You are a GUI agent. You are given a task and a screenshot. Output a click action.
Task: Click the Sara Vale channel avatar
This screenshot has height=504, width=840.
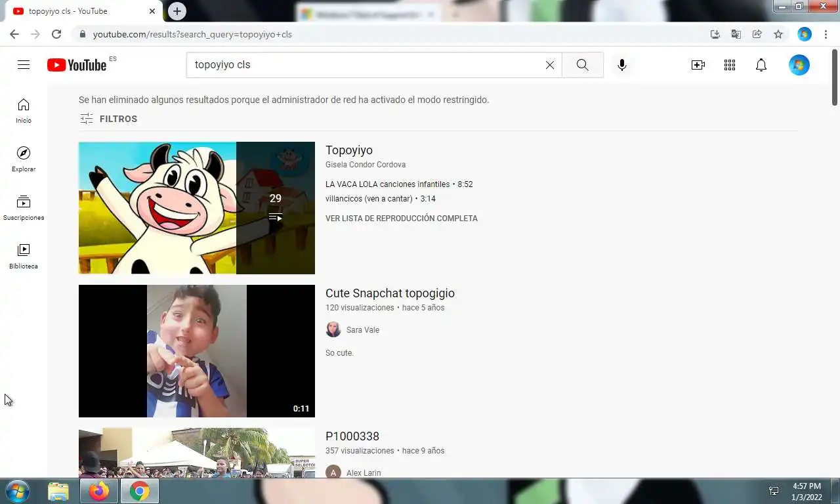333,329
